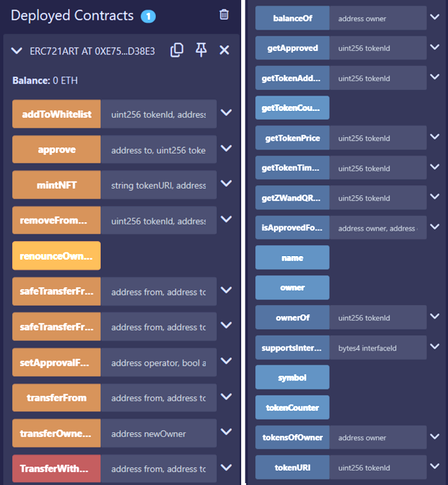Focus the getTokenPrice tokenId input

tap(378, 138)
